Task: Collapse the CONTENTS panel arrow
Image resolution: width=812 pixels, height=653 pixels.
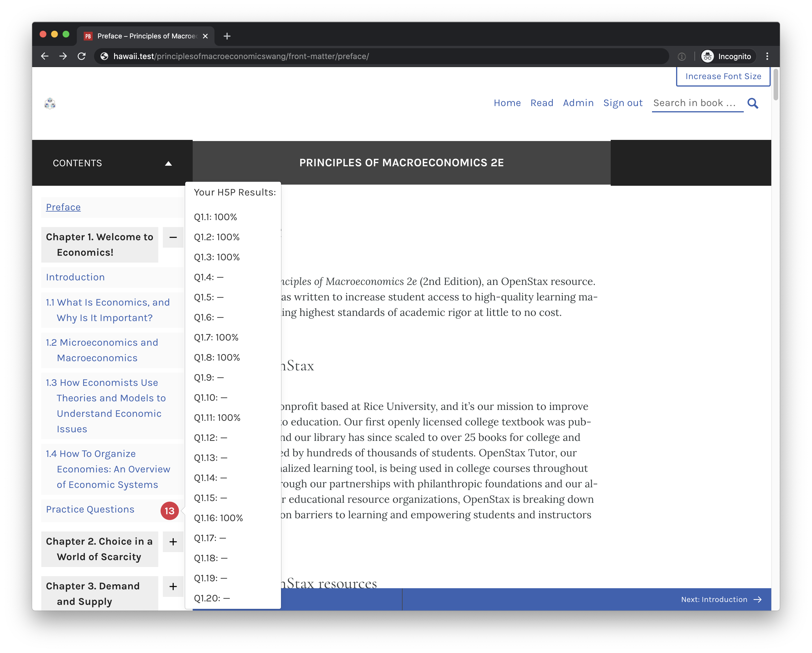Action: coord(168,163)
